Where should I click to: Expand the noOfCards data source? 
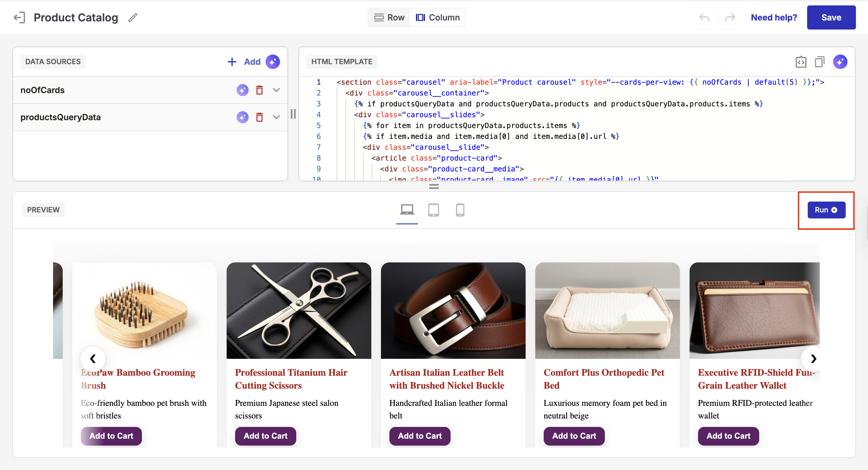[276, 90]
